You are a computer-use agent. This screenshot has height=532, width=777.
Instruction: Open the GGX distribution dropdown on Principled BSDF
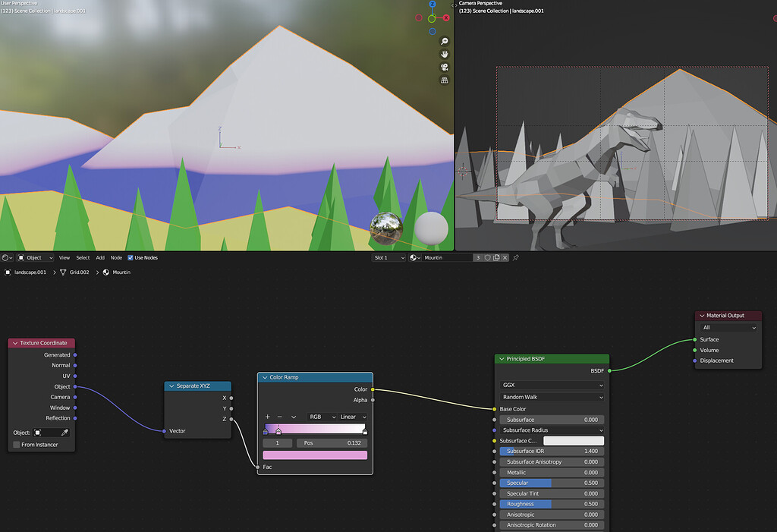[551, 386]
